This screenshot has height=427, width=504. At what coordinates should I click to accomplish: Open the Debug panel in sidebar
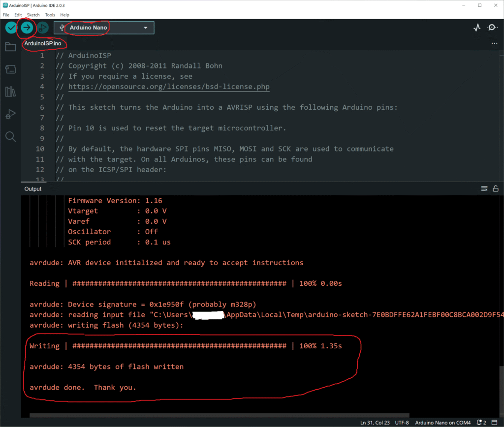point(10,114)
